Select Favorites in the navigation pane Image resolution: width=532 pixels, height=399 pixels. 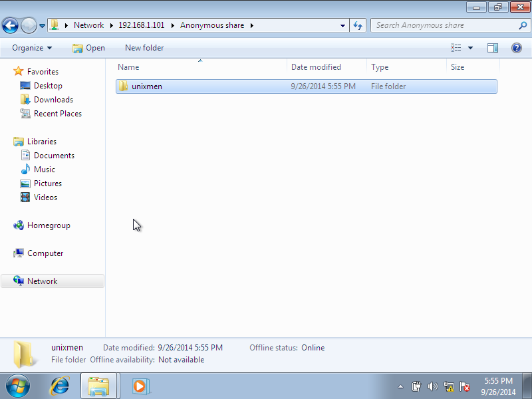click(x=43, y=72)
